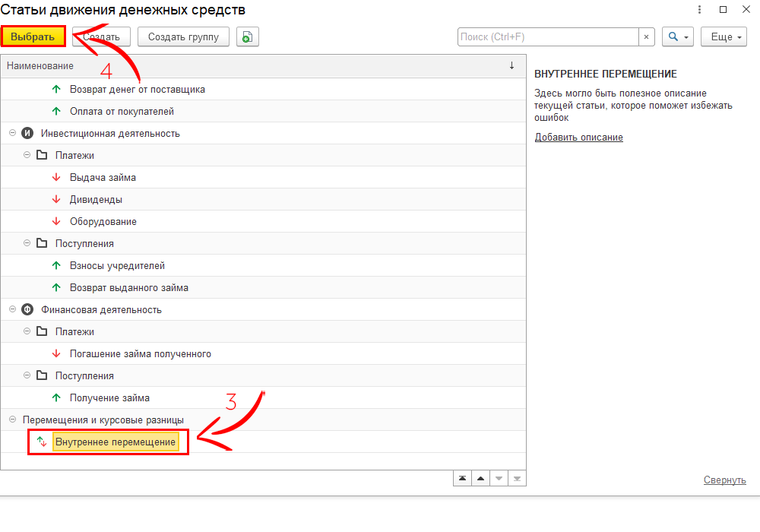Open the magnifier search dropdown
760x532 pixels.
pyautogui.click(x=678, y=37)
